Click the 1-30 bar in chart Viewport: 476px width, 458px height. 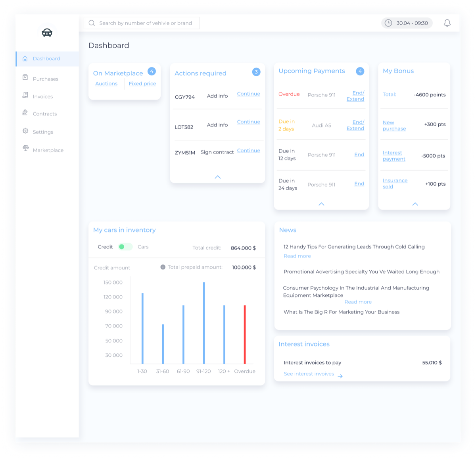pos(142,328)
